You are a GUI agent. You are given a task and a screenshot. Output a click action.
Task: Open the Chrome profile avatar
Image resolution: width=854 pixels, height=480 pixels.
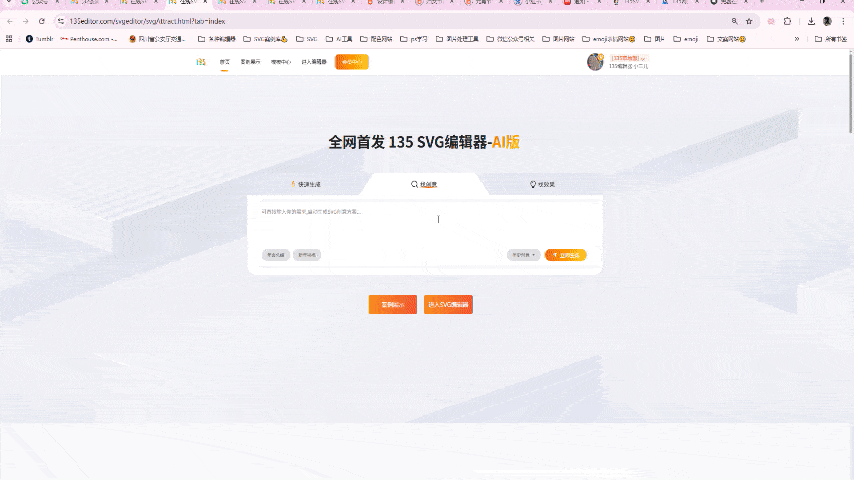click(827, 21)
